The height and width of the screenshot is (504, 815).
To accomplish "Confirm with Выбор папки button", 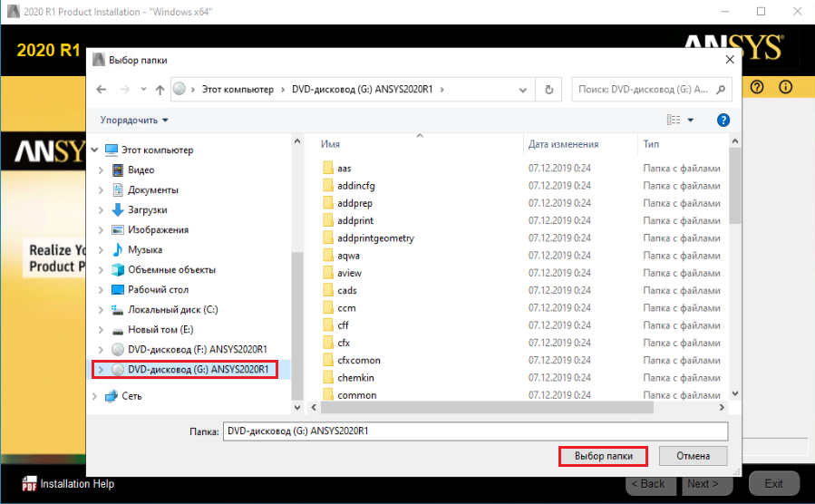I will click(603, 456).
